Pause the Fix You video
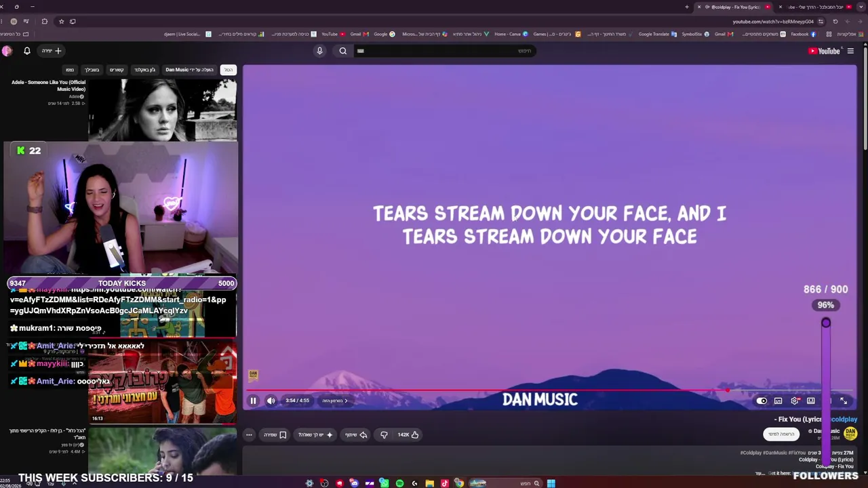Screen dimensions: 868x488 coord(253,401)
